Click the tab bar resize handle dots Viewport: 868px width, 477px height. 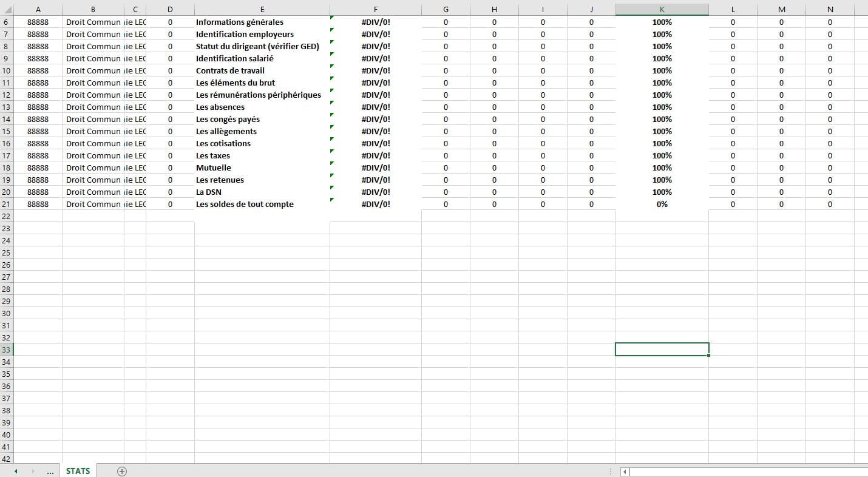coord(610,472)
